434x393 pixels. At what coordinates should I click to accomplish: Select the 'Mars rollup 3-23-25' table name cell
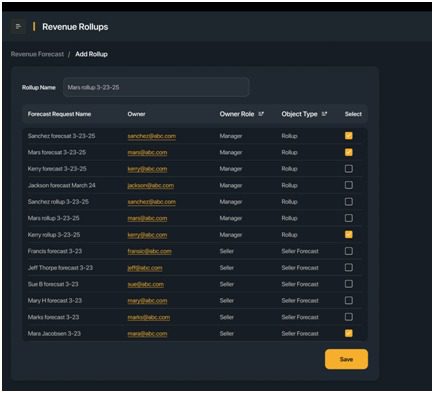pyautogui.click(x=54, y=218)
